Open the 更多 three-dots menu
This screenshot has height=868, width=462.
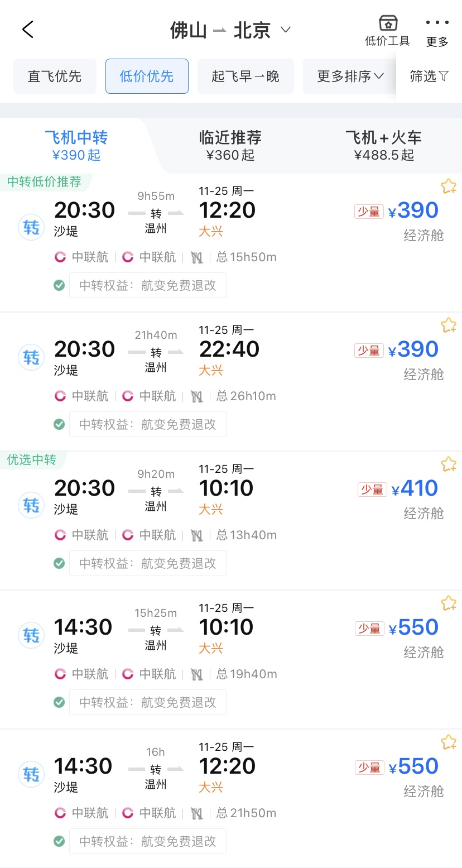(437, 23)
